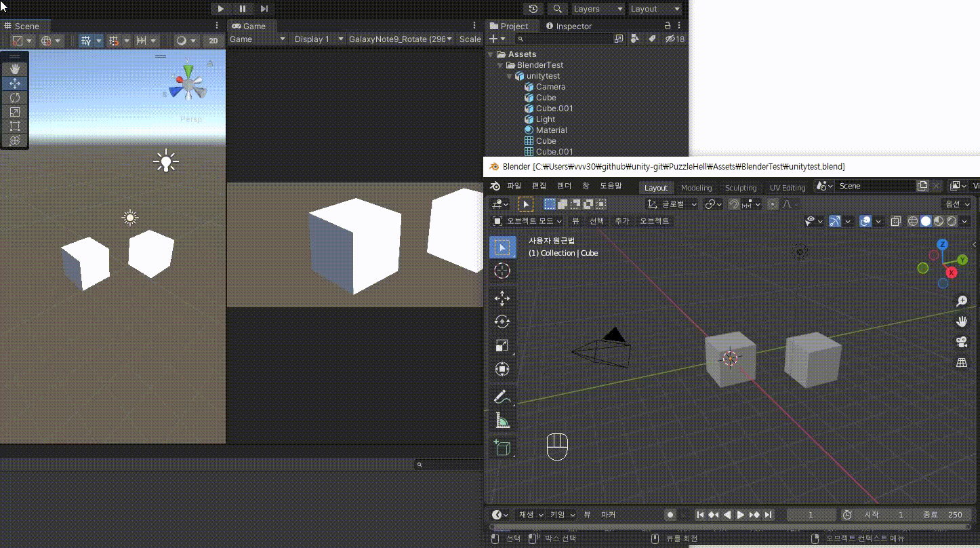Toggle Blender snapping magnet
The image size is (980, 548).
(733, 204)
